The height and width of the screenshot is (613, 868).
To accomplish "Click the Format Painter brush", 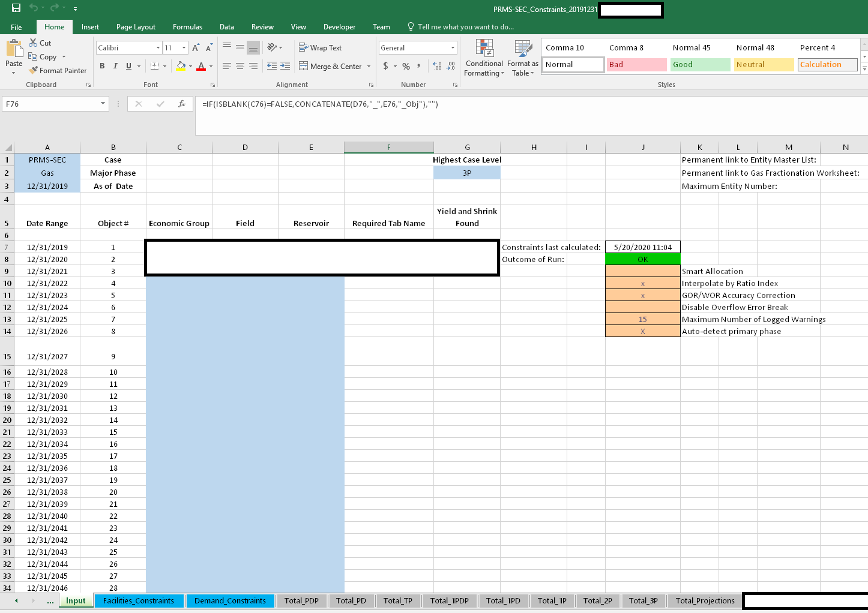I will point(34,70).
